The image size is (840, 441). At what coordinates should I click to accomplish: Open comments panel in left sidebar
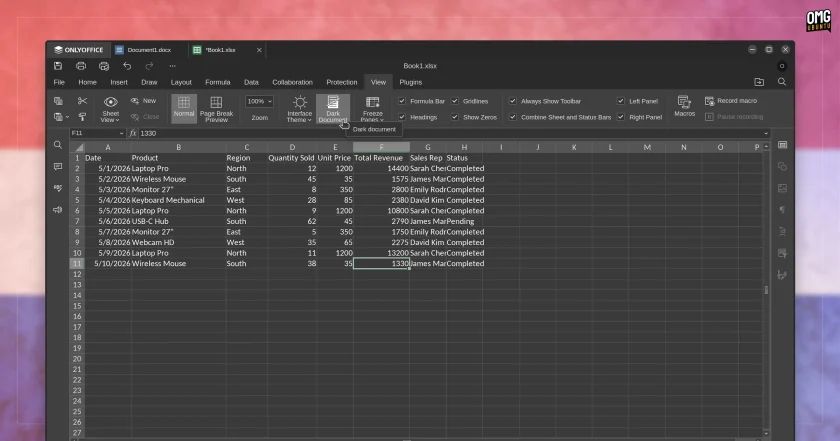pos(58,167)
